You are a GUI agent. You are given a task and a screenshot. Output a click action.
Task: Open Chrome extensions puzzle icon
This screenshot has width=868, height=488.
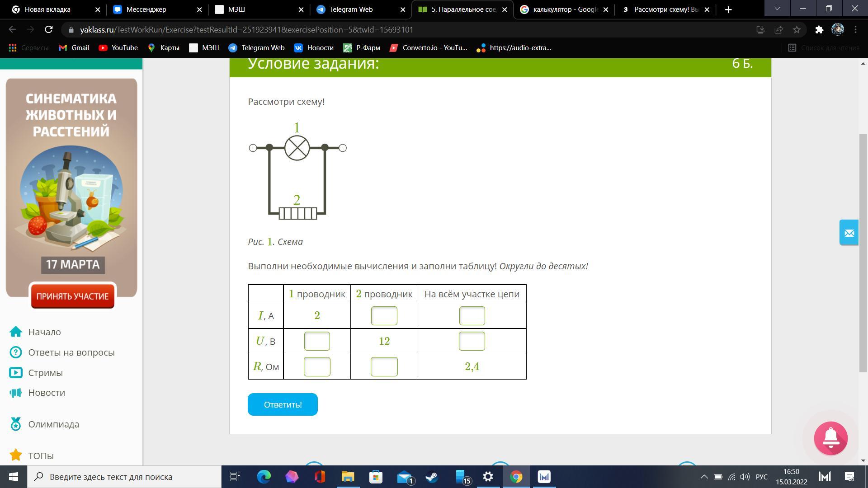pyautogui.click(x=819, y=30)
